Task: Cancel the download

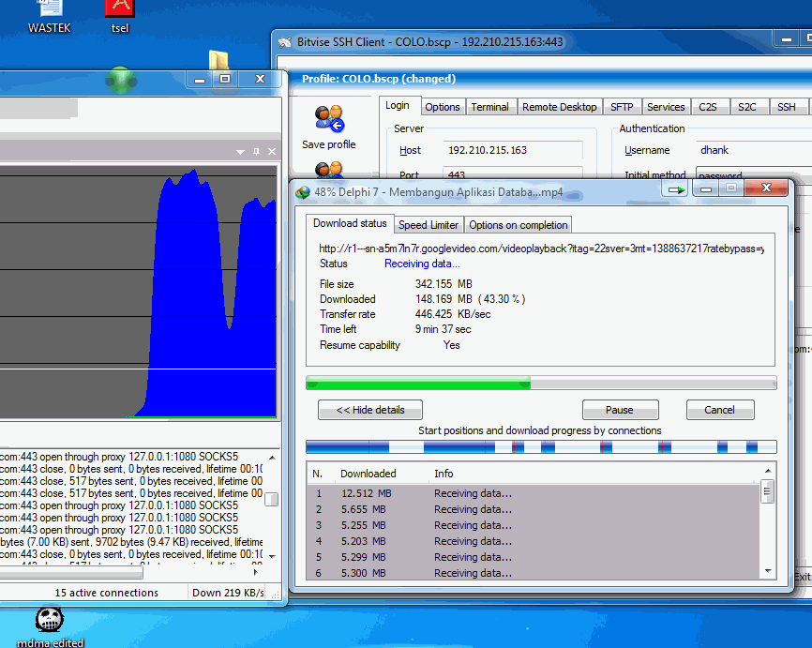Action: point(720,410)
